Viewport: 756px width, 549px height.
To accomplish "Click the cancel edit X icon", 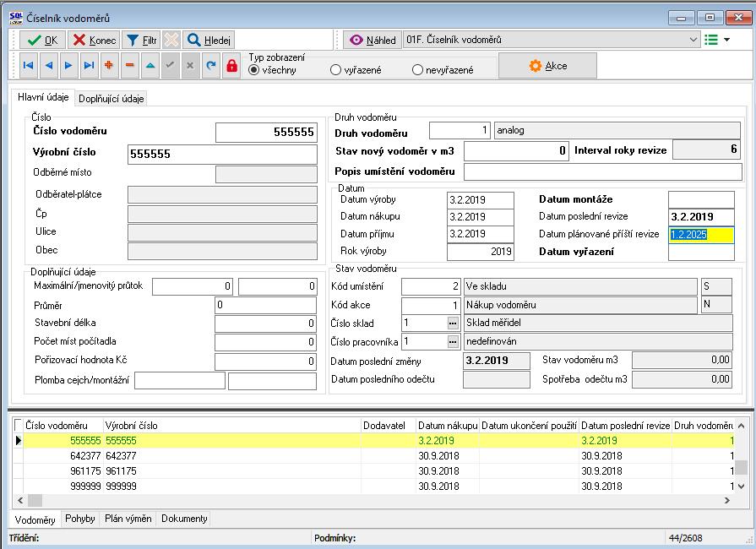I will click(190, 66).
